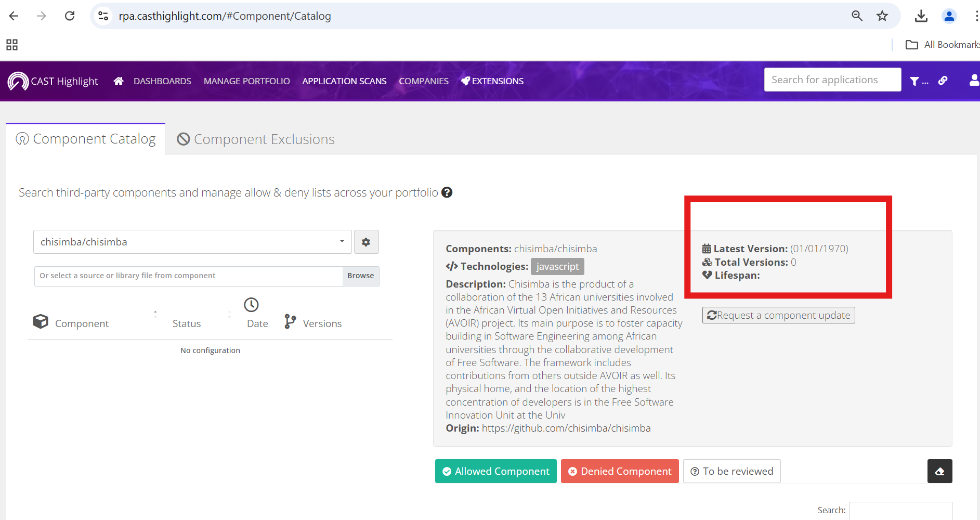Open APPLICATION SCANS menu
The image size is (980, 520).
click(x=344, y=81)
